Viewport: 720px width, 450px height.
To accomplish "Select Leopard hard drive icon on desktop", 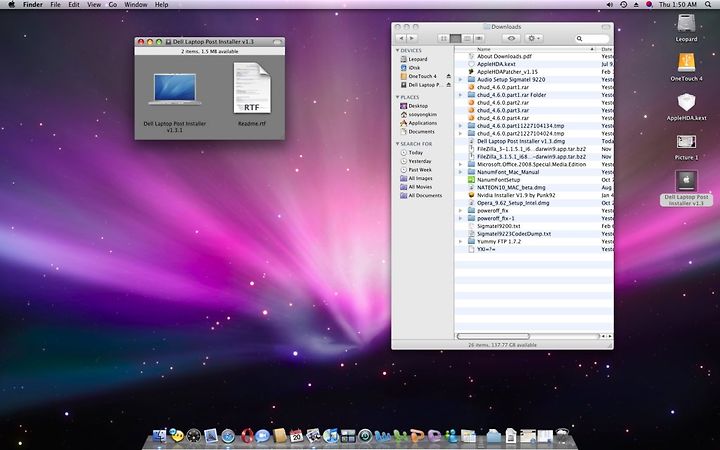I will point(686,23).
